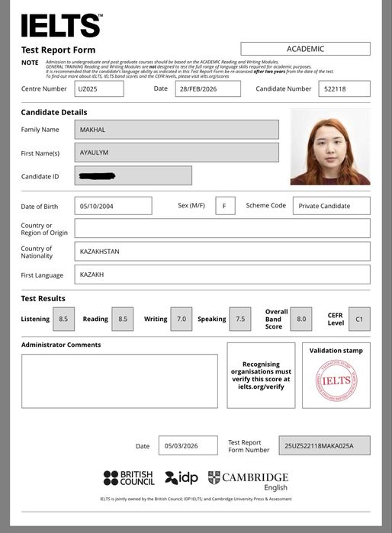Click the Writing score 7.0
The image size is (392, 533).
point(182,319)
